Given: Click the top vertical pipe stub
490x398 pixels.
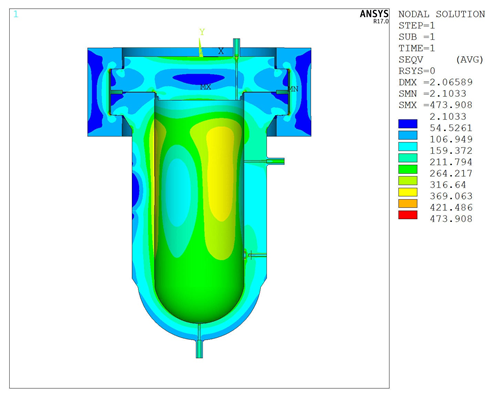Looking at the screenshot, I should click(236, 47).
